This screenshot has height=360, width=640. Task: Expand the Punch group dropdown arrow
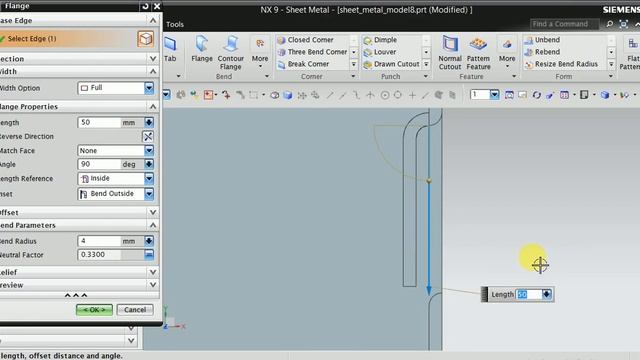426,76
